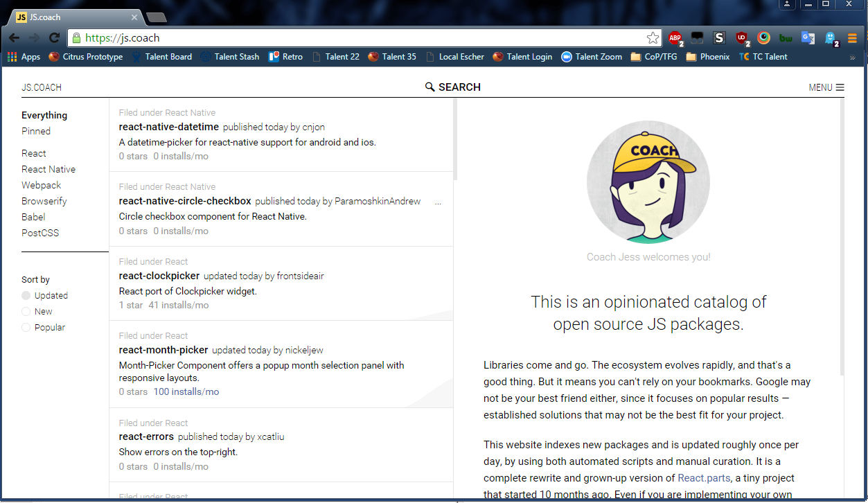
Task: Click the JS.COACH site logo link
Action: 42,87
